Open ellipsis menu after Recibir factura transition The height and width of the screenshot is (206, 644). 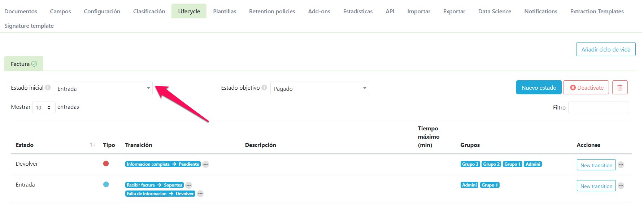pos(188,185)
